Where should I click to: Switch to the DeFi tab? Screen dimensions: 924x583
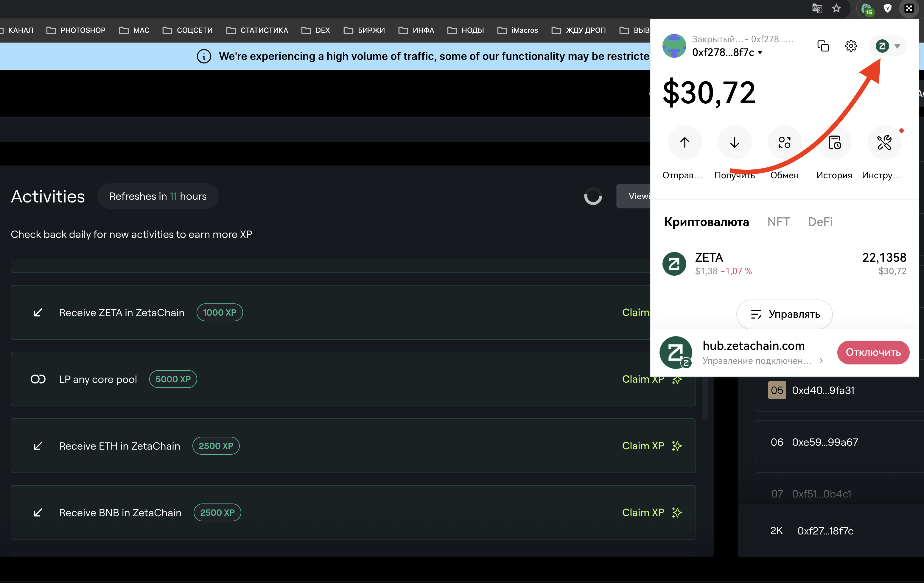click(x=820, y=222)
